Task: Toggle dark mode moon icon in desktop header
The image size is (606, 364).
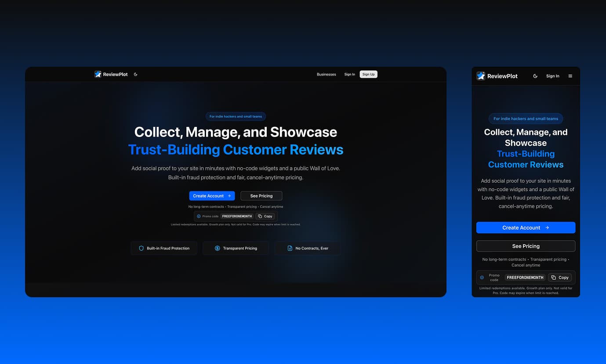Action: click(135, 74)
